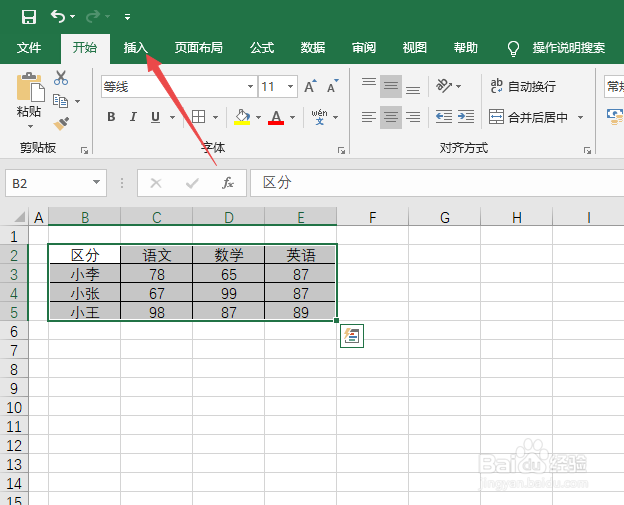624x505 pixels.
Task: Select row 7 header
Action: (x=14, y=350)
